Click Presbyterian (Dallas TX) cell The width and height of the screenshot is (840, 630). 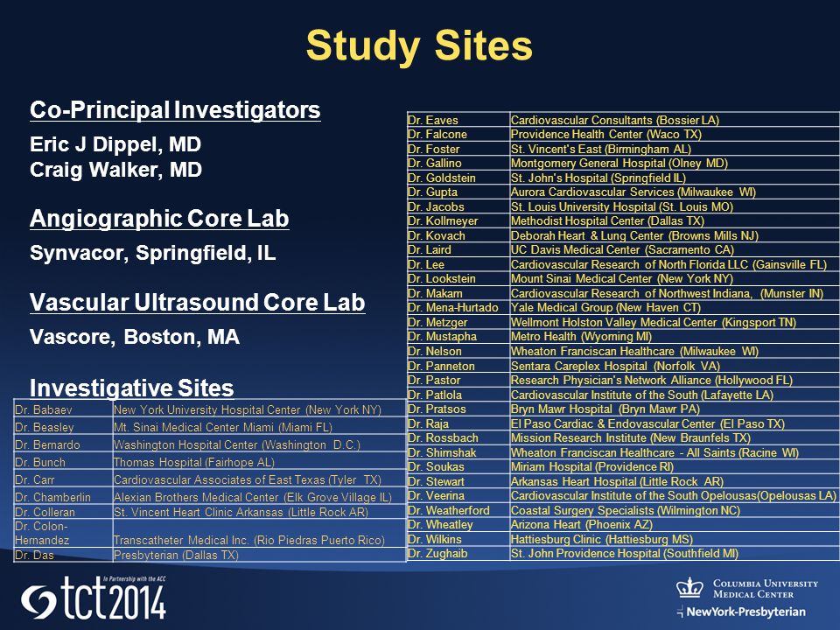pos(259,555)
